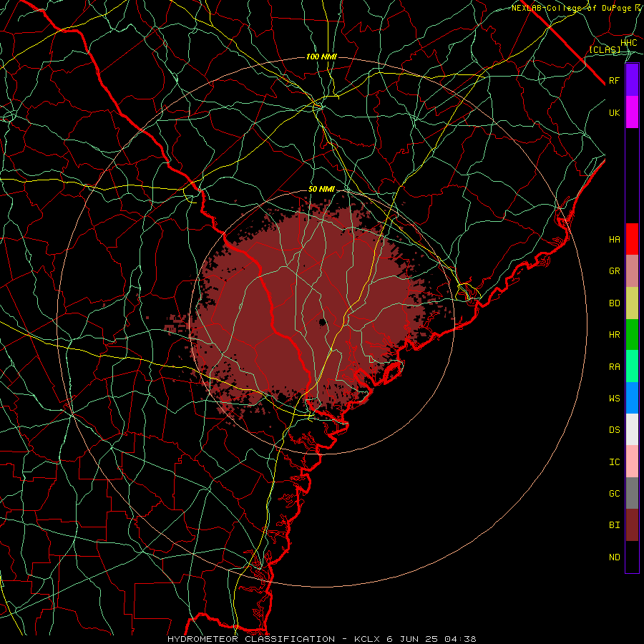644x644 pixels.
Task: Click 'HYDROMETEOR CLASSIFICATION' in the bottom caption
Action: point(251,639)
